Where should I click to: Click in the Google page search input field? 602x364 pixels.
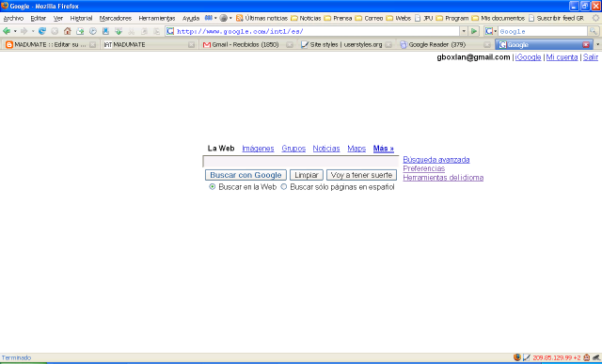pos(301,161)
